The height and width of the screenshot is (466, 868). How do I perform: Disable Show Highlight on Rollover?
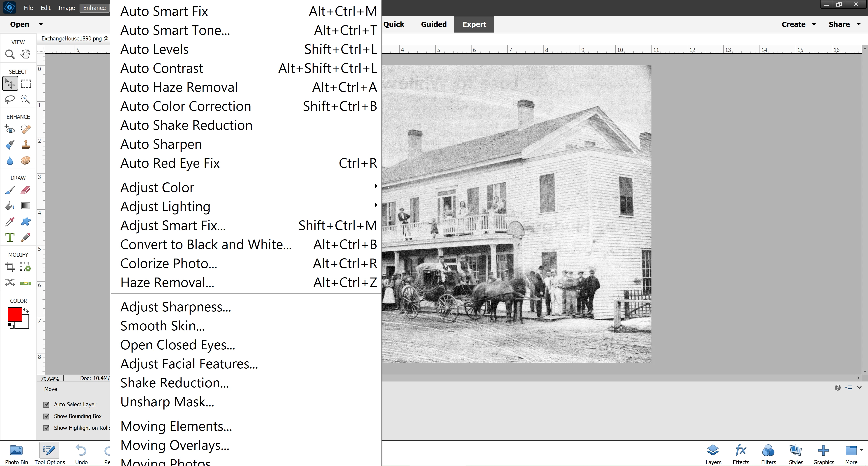(47, 428)
